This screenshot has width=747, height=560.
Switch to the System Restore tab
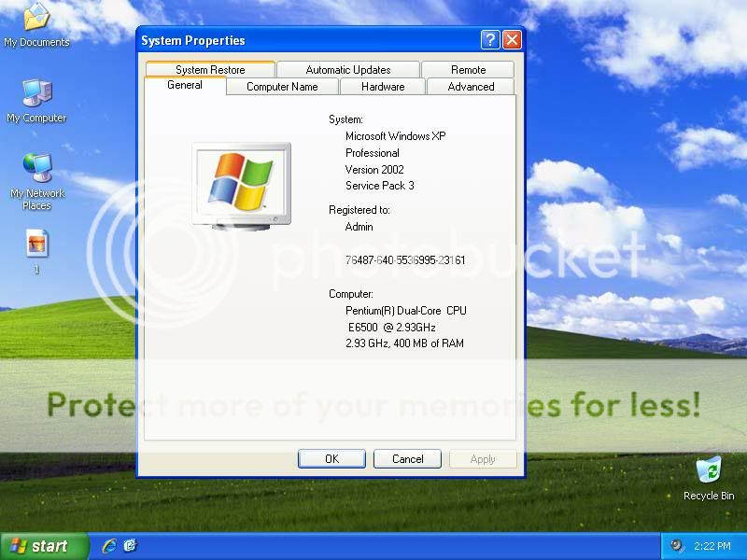(x=210, y=69)
